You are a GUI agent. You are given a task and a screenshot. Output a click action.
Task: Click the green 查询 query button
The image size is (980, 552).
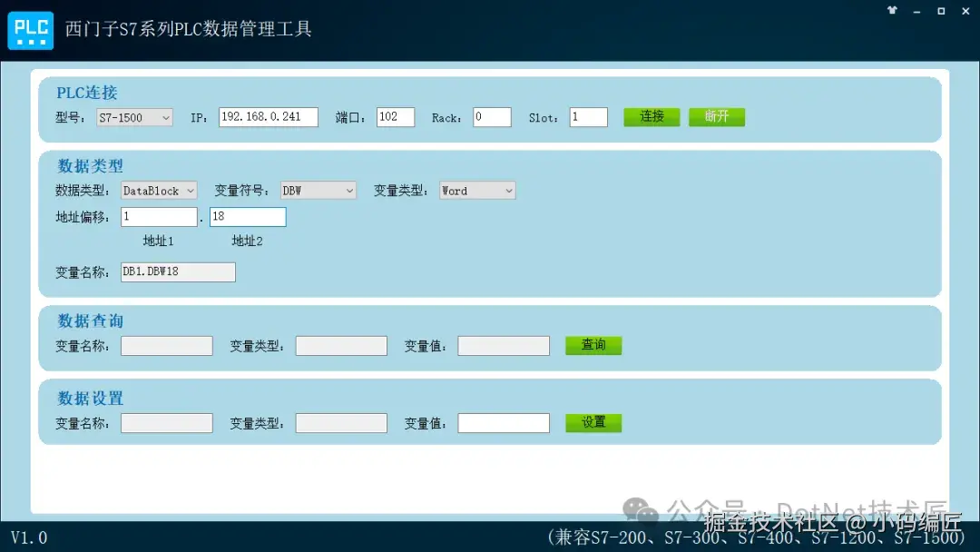tap(593, 346)
